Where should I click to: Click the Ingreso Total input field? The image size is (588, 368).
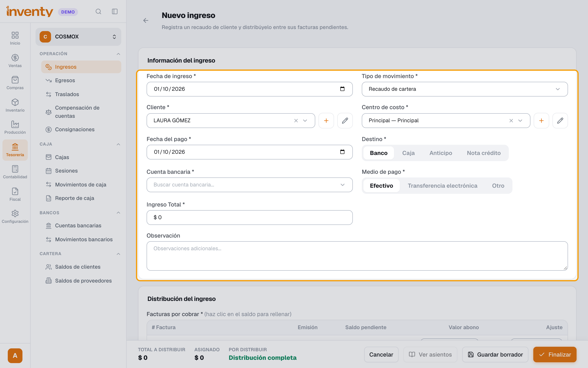pos(249,217)
